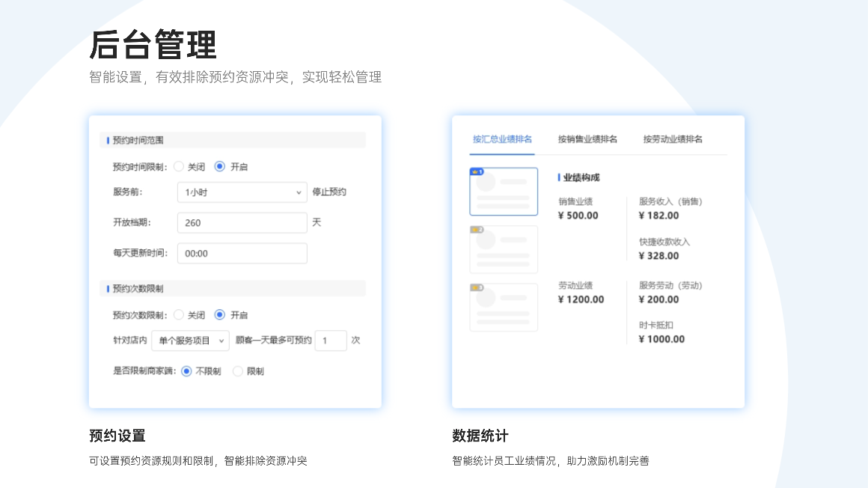The image size is (868, 488).
Task: Open the 服务前 1小时 dropdown
Action: 242,192
